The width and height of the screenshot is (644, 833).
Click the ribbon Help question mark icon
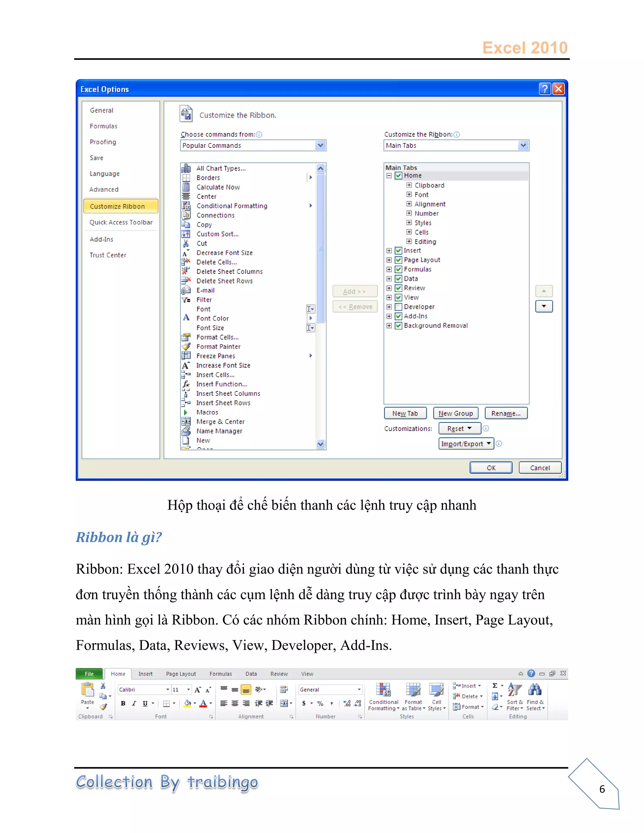coord(531,674)
